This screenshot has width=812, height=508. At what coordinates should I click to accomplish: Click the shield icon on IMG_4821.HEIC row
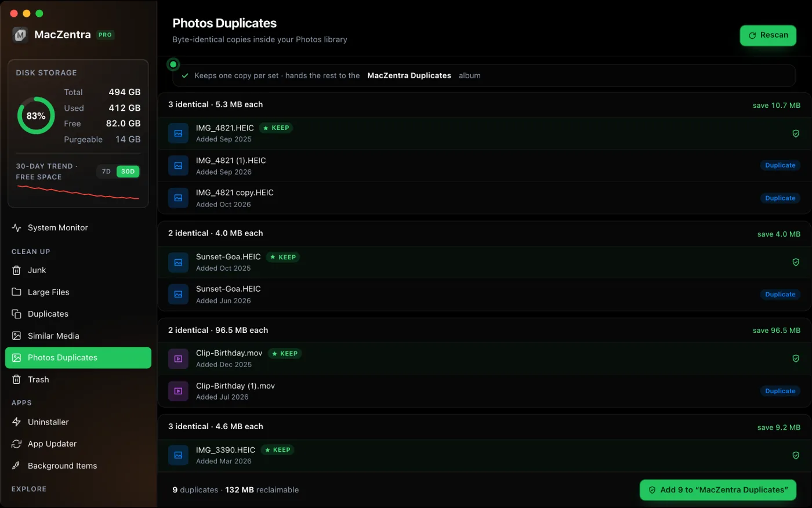click(796, 133)
